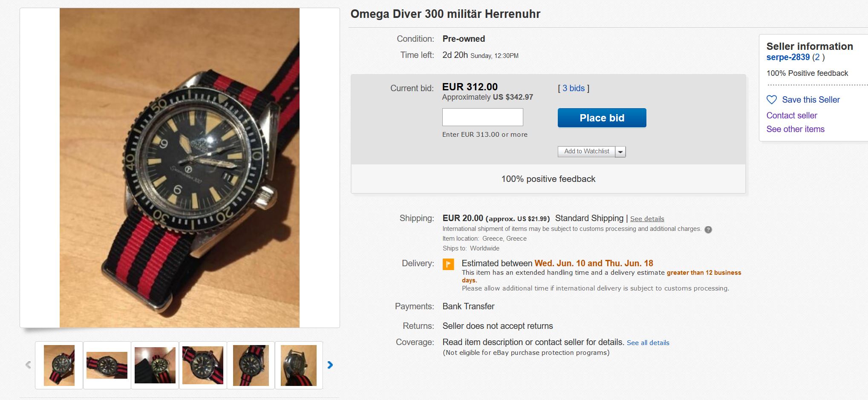Open the 3 bids history link

click(x=574, y=88)
